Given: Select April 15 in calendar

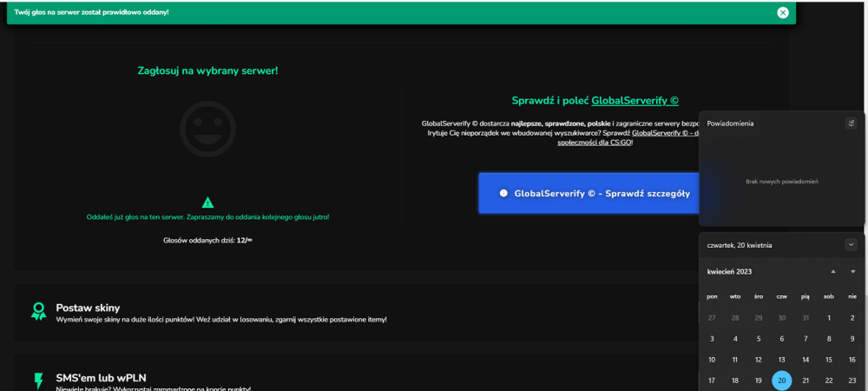Looking at the screenshot, I should [x=829, y=360].
